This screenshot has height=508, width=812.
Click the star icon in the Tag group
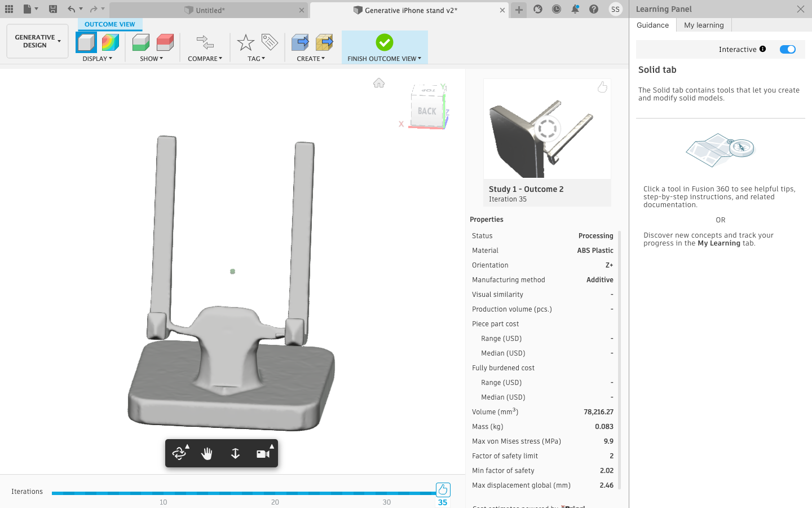click(x=246, y=42)
